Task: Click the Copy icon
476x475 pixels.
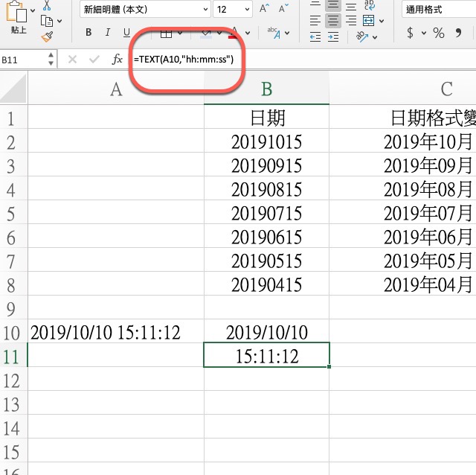Action: pyautogui.click(x=47, y=21)
